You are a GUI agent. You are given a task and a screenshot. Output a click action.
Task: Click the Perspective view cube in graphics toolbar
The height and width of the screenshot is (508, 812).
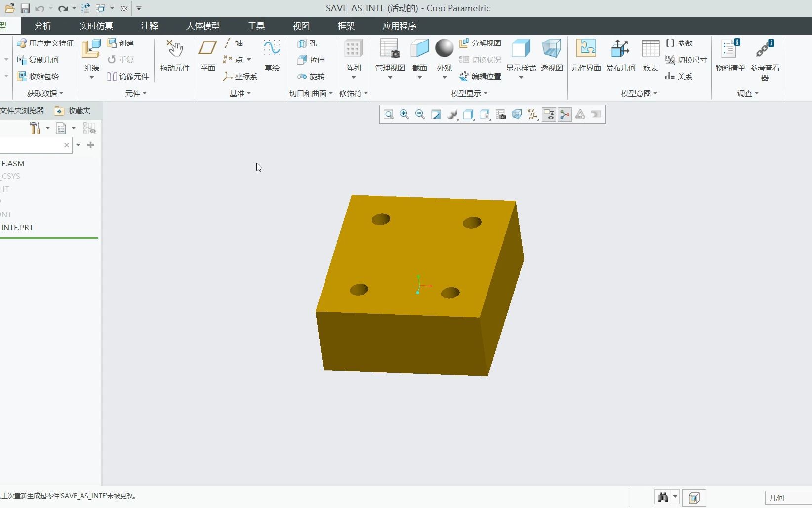[x=517, y=115]
